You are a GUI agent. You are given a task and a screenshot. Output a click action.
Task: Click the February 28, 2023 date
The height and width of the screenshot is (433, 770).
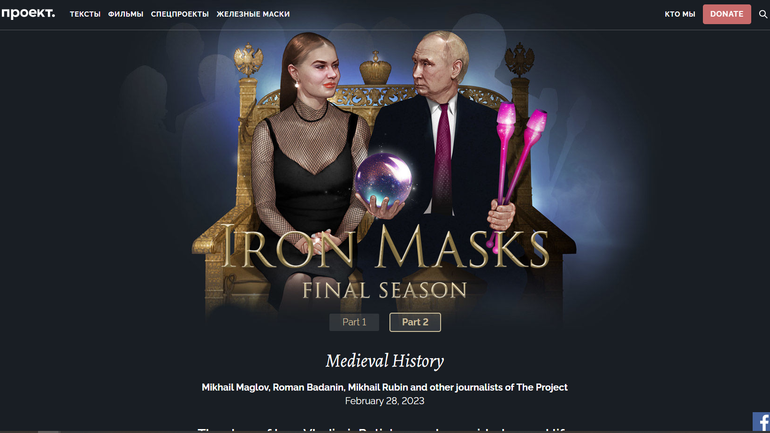pyautogui.click(x=385, y=401)
